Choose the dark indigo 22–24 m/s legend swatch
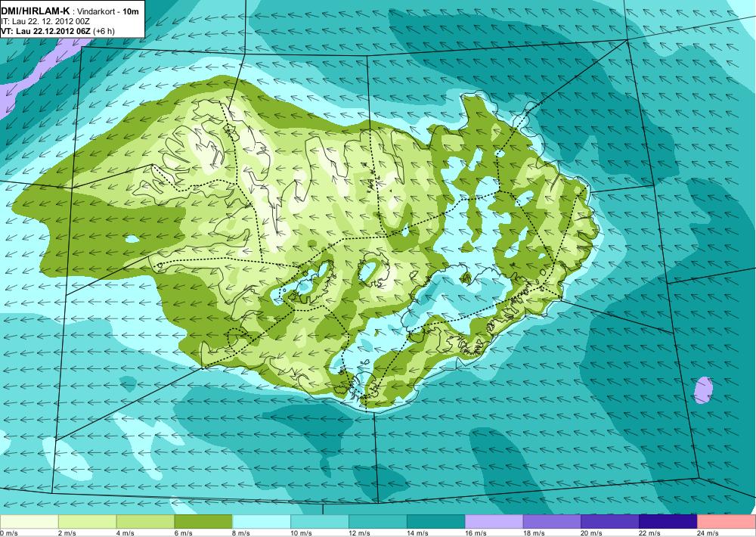 [x=668, y=522]
